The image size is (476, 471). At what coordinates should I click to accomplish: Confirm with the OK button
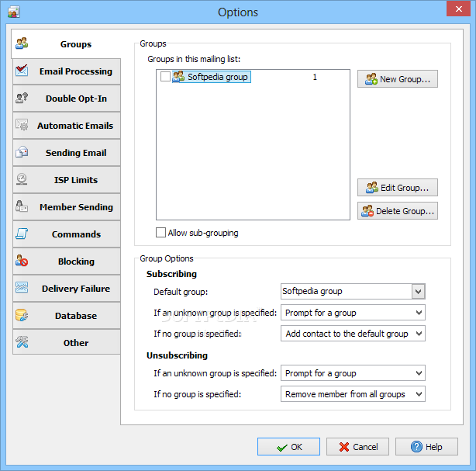(288, 447)
